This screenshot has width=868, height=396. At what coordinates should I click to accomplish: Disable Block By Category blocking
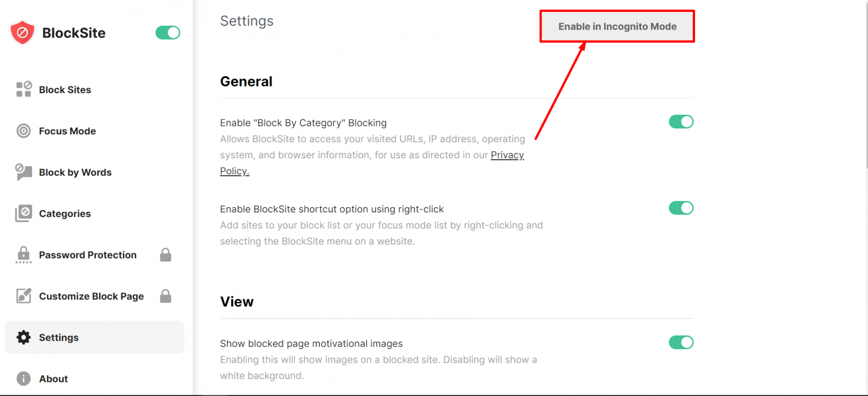pyautogui.click(x=681, y=121)
